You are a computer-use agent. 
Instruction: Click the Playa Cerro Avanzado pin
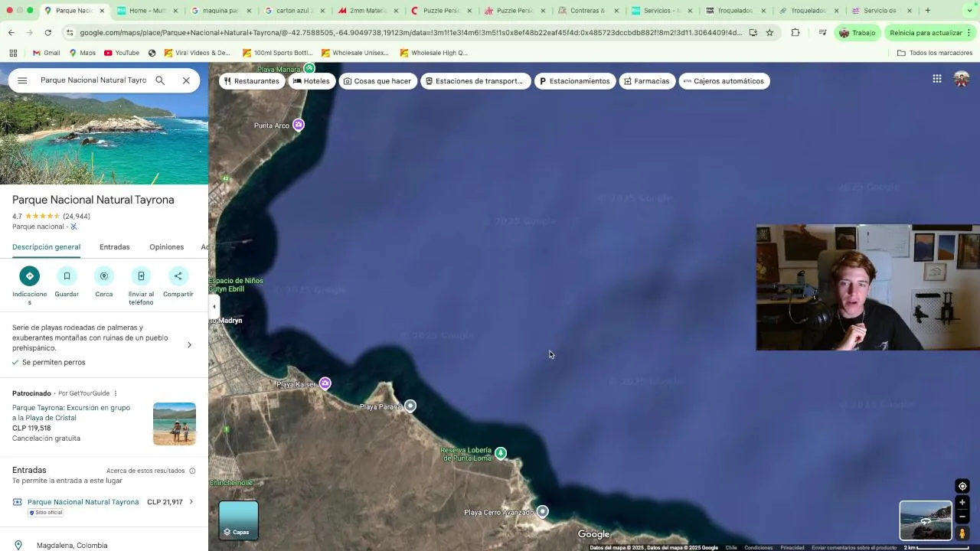pyautogui.click(x=542, y=511)
